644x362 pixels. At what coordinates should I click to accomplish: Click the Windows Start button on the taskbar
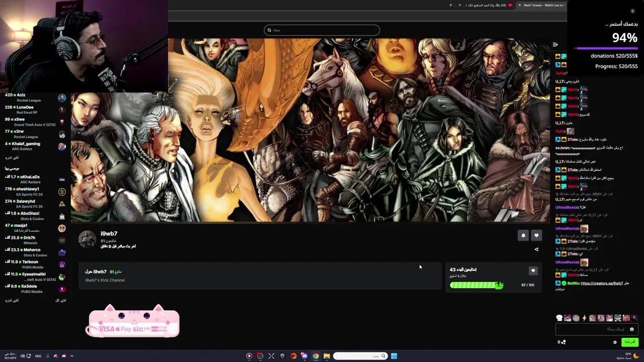(x=394, y=356)
